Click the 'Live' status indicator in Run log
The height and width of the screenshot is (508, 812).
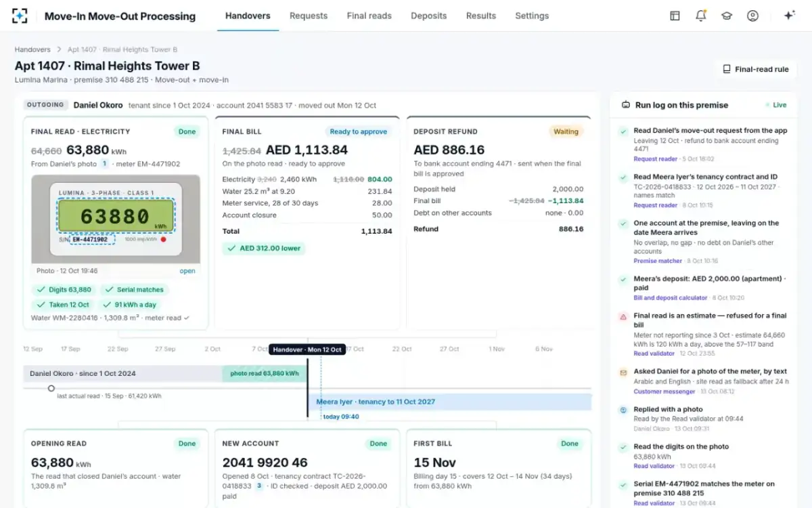click(x=776, y=105)
